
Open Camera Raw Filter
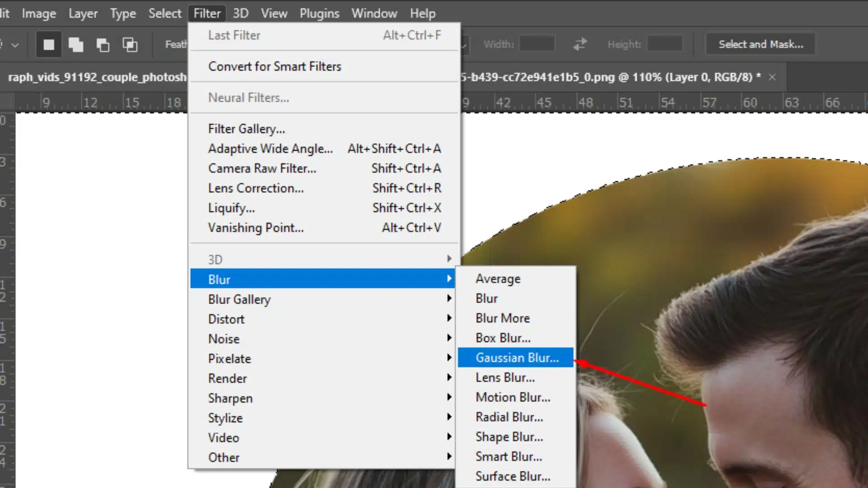click(324, 169)
